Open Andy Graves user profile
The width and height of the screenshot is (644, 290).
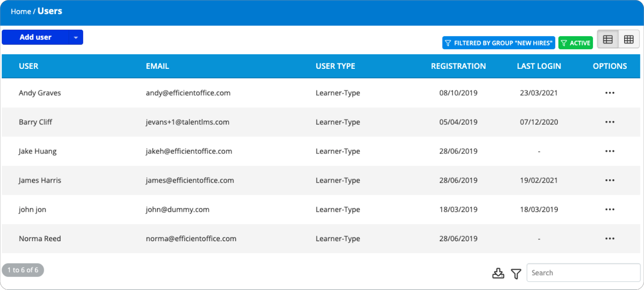40,93
